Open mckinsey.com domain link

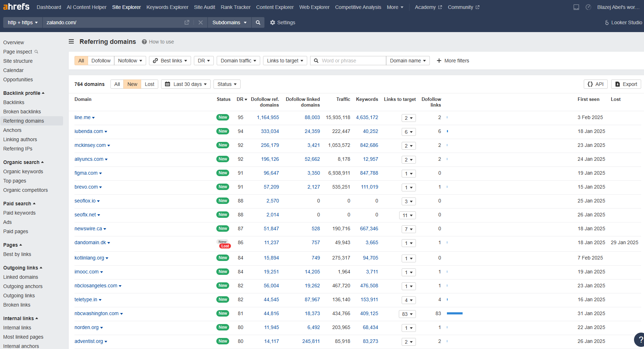(90, 145)
